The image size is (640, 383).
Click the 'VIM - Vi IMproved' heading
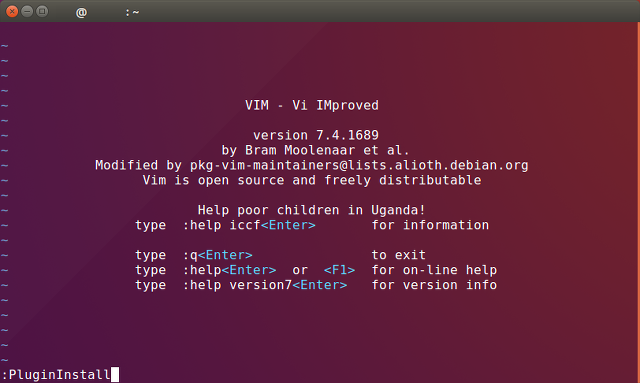click(312, 105)
